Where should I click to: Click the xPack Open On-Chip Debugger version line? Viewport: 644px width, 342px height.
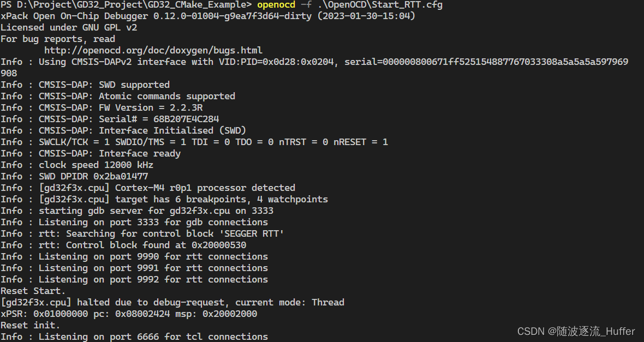coord(207,16)
